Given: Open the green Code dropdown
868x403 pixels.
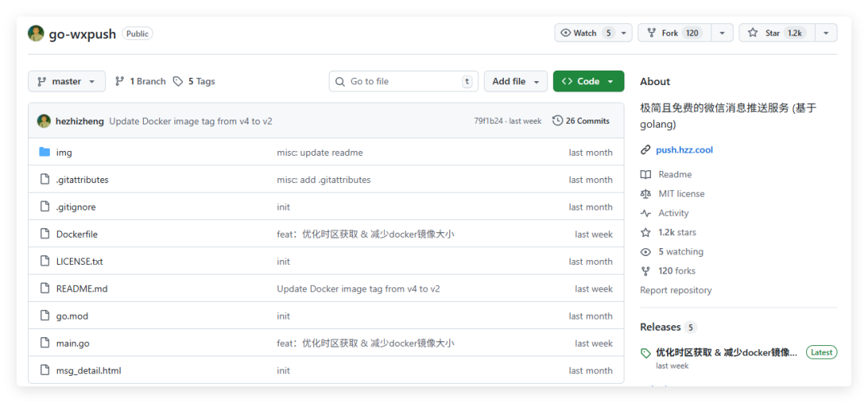Looking at the screenshot, I should coord(588,81).
